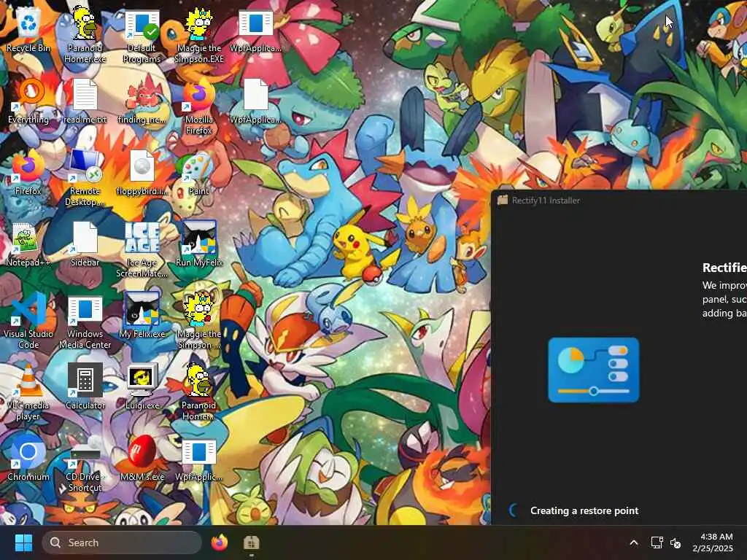This screenshot has width=747, height=560.
Task: Select the Luigi.exe icon
Action: [x=142, y=387]
